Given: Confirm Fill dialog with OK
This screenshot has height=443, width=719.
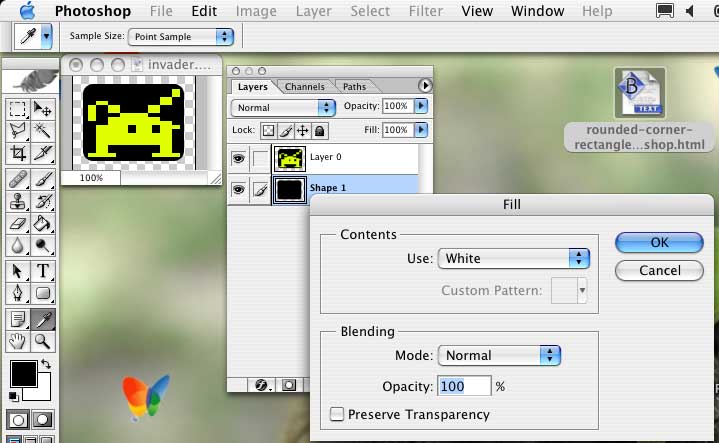Looking at the screenshot, I should tap(659, 242).
